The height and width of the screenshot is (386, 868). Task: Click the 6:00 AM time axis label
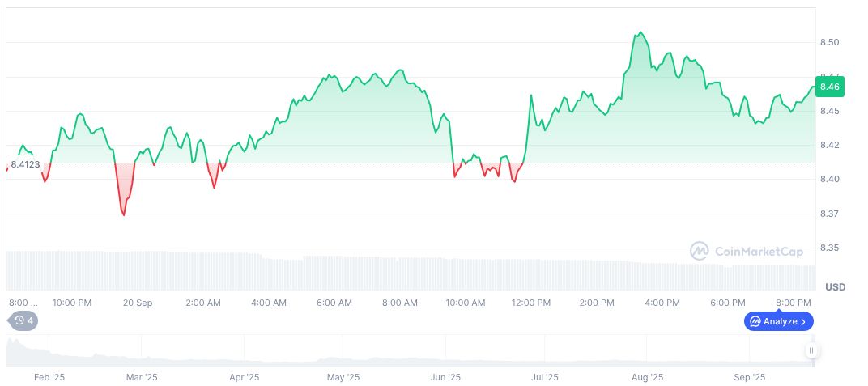click(x=334, y=303)
